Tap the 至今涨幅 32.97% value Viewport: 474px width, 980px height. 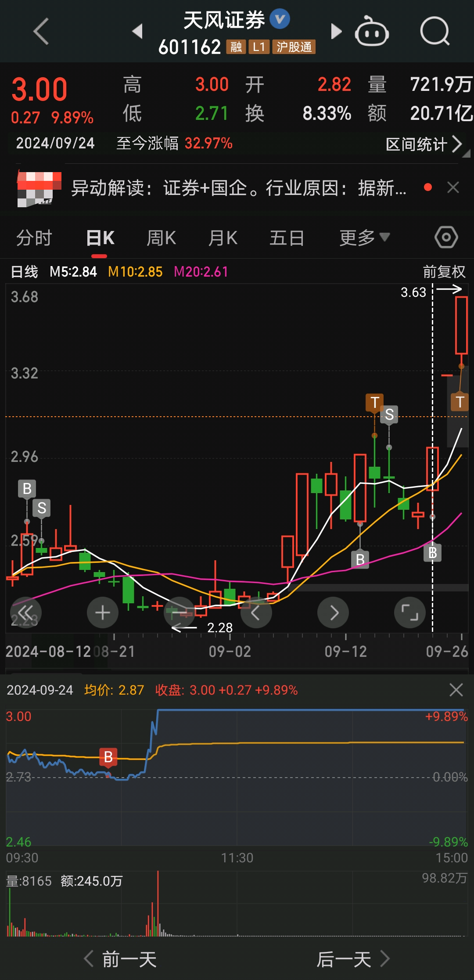(209, 143)
